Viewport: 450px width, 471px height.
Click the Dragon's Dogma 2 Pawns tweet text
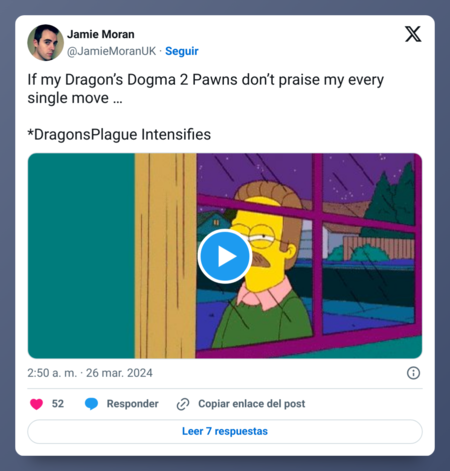click(x=206, y=89)
